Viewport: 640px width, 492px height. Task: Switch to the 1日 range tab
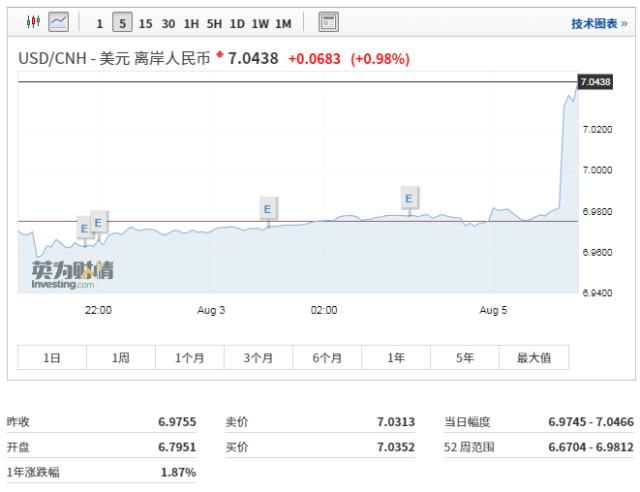52,358
